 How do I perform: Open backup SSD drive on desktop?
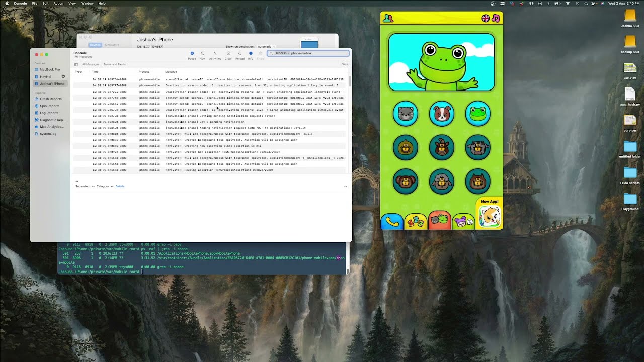point(630,44)
